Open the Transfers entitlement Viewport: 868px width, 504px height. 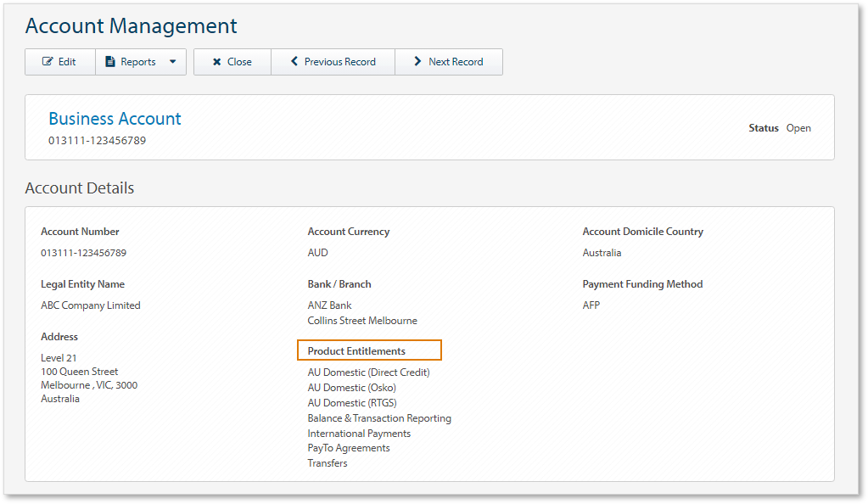(327, 462)
